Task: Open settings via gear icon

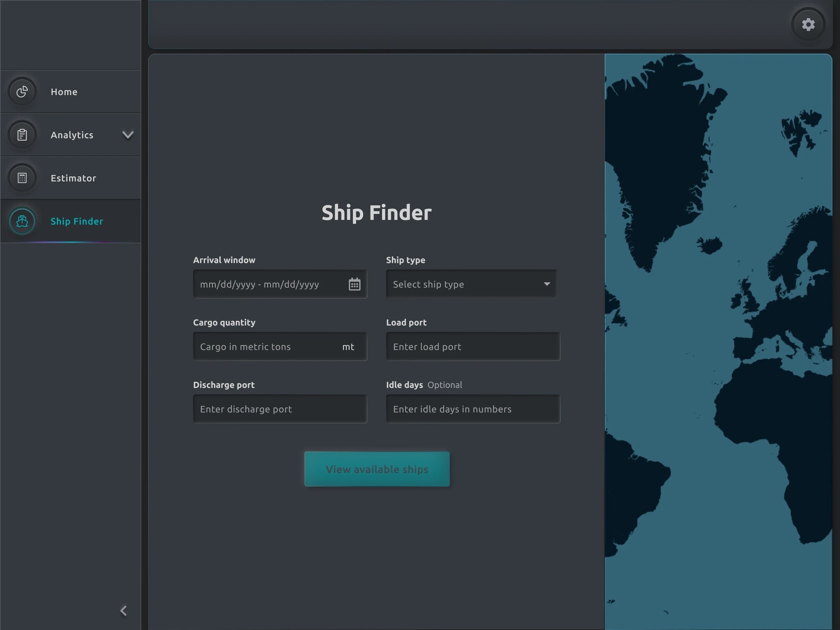Action: tap(808, 25)
